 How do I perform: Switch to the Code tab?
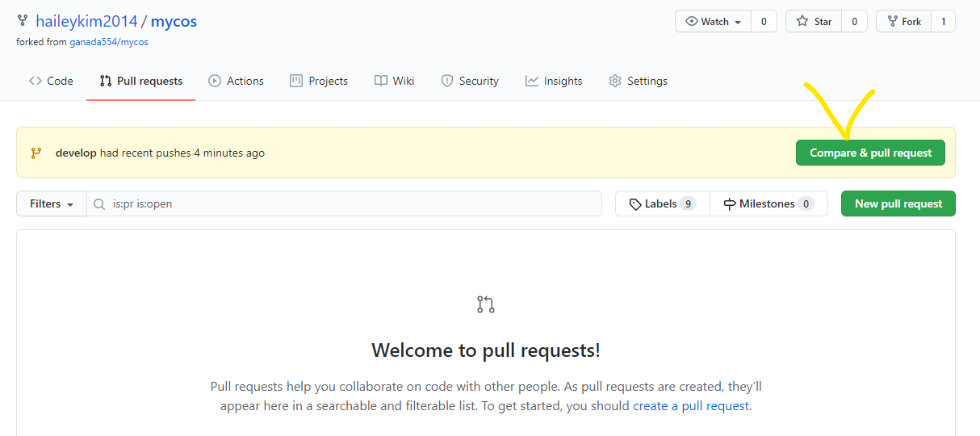coord(51,81)
